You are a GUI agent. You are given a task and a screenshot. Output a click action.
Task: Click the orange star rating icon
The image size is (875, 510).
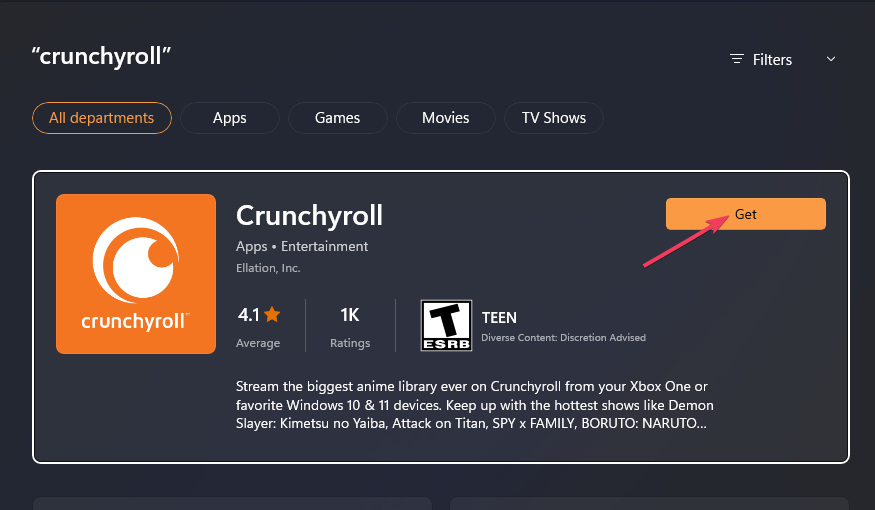tap(272, 316)
